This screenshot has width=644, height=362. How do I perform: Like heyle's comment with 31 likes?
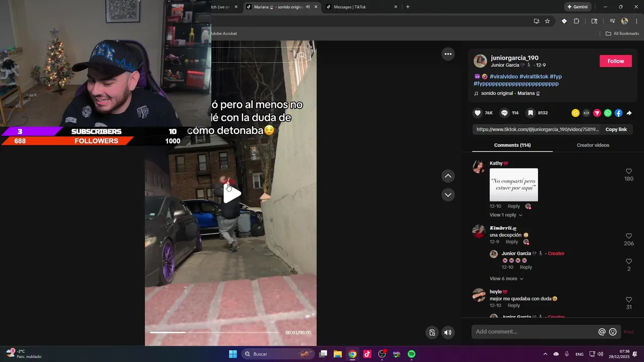click(628, 300)
